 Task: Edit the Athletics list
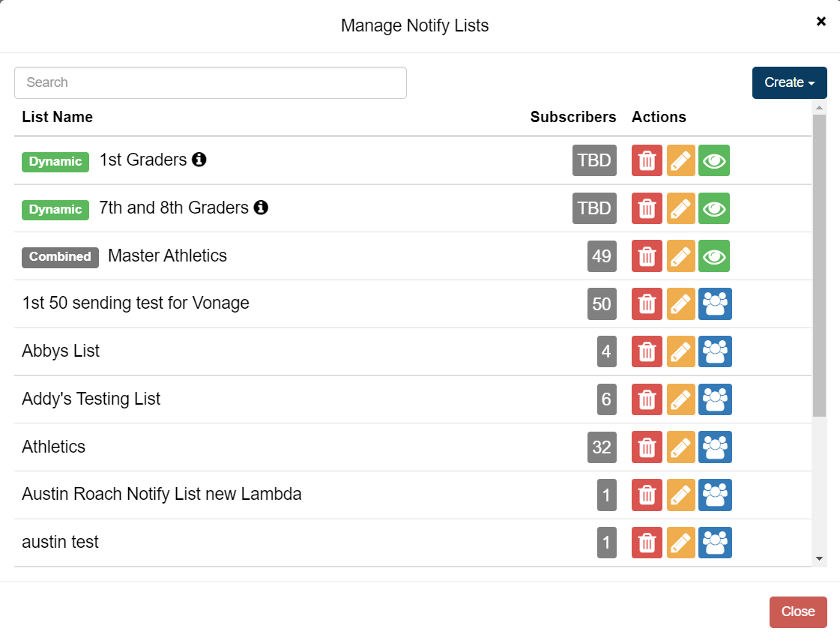(681, 447)
